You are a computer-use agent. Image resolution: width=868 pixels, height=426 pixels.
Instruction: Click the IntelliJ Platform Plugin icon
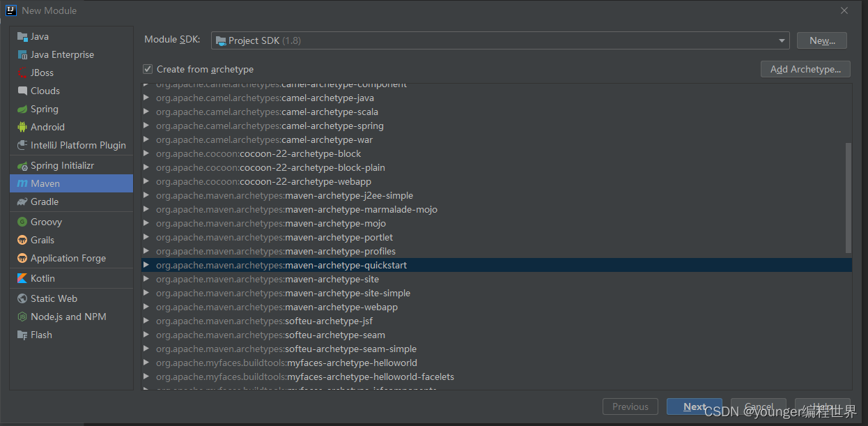point(22,145)
